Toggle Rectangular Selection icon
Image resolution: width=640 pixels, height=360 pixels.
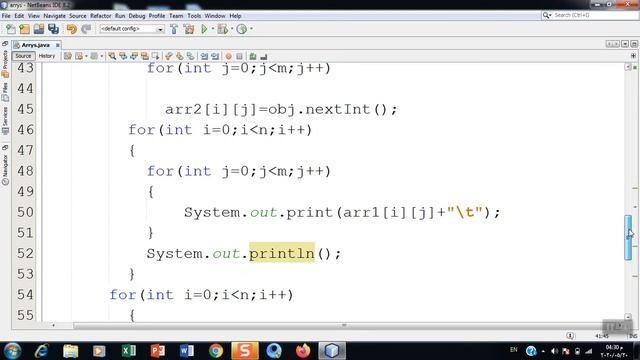[x=156, y=56]
